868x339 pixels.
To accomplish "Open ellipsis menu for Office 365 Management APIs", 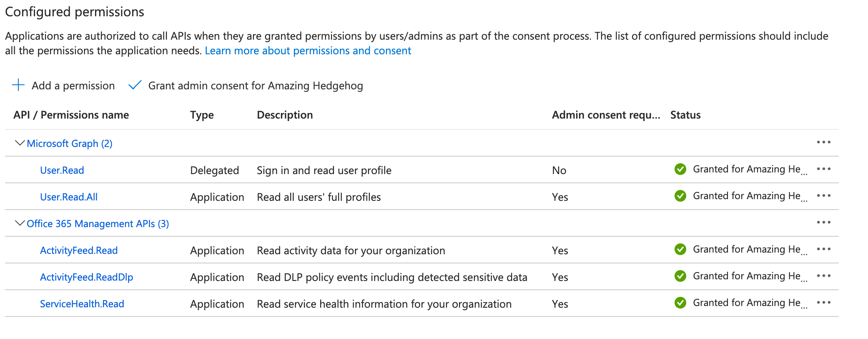I will (x=823, y=223).
